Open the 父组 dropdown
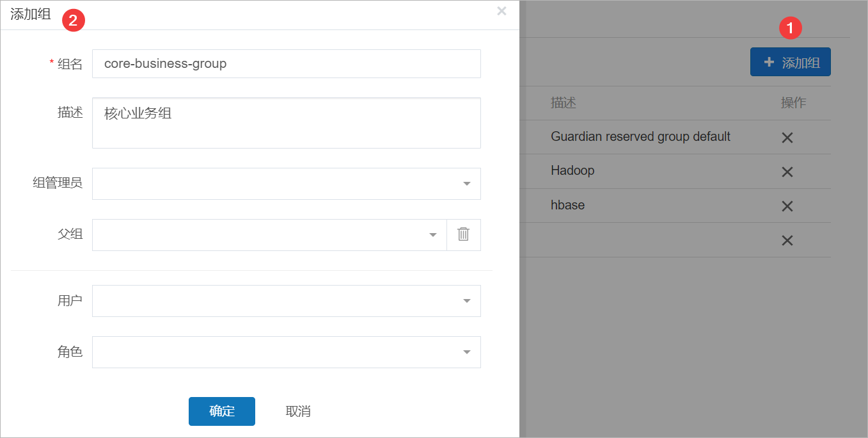 [269, 235]
